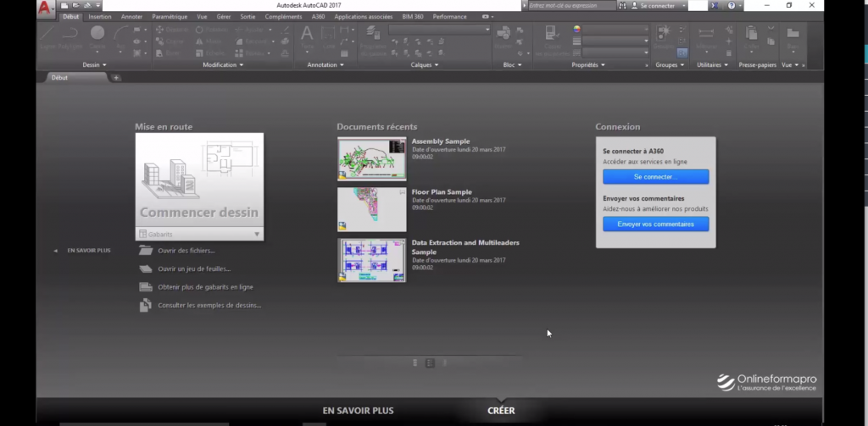Click the Étirer tool
868x426 pixels.
click(168, 53)
